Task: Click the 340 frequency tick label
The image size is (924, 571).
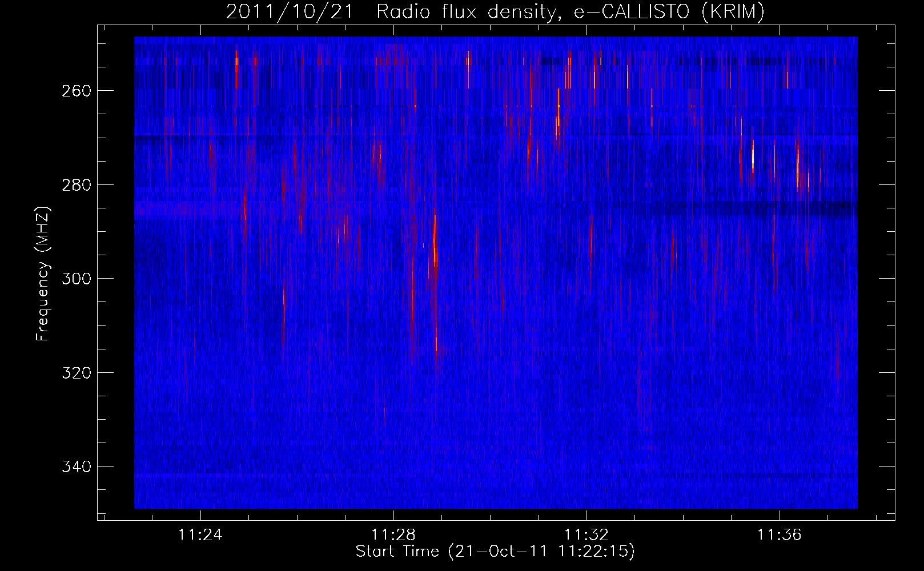Action: [76, 467]
